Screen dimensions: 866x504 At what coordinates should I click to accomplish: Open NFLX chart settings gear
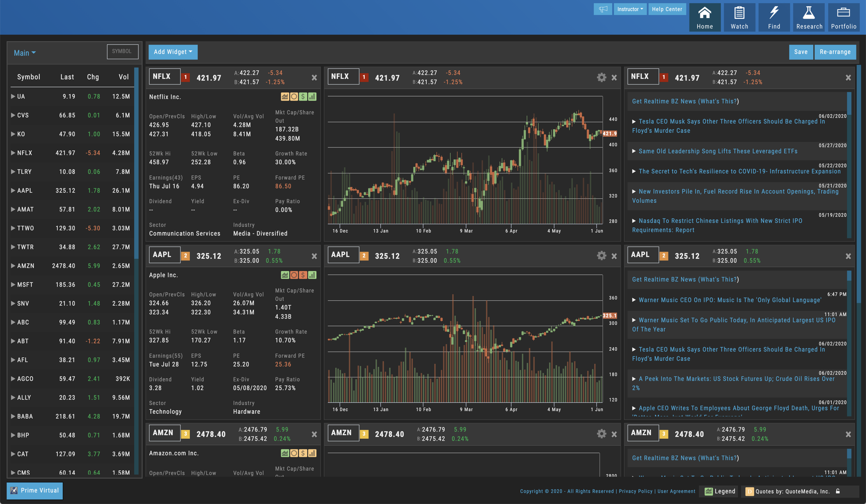(601, 78)
